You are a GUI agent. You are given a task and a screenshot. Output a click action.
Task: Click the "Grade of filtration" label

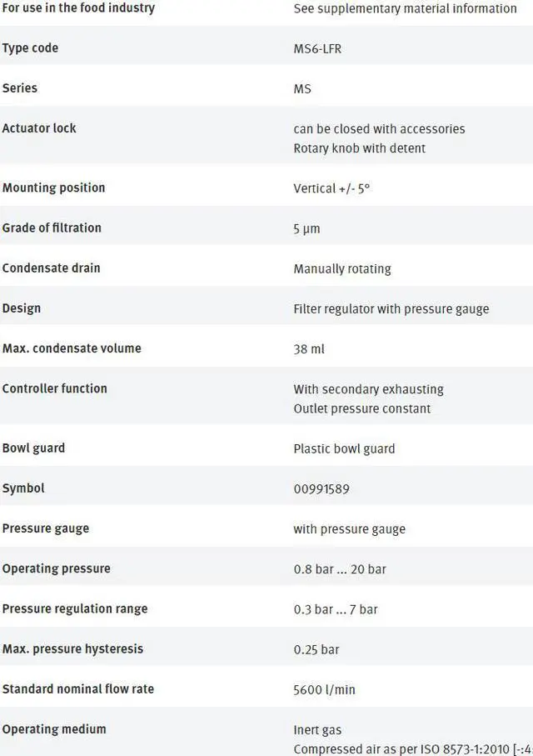(52, 228)
